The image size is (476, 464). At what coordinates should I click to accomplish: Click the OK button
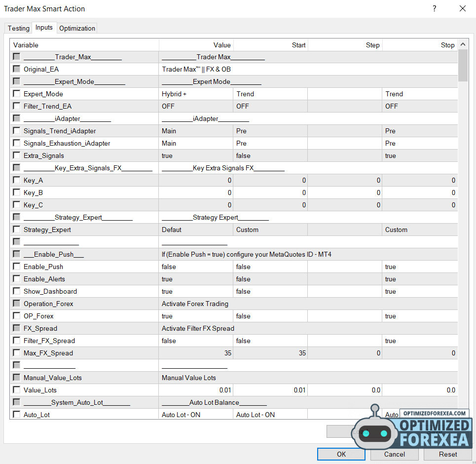pyautogui.click(x=341, y=454)
